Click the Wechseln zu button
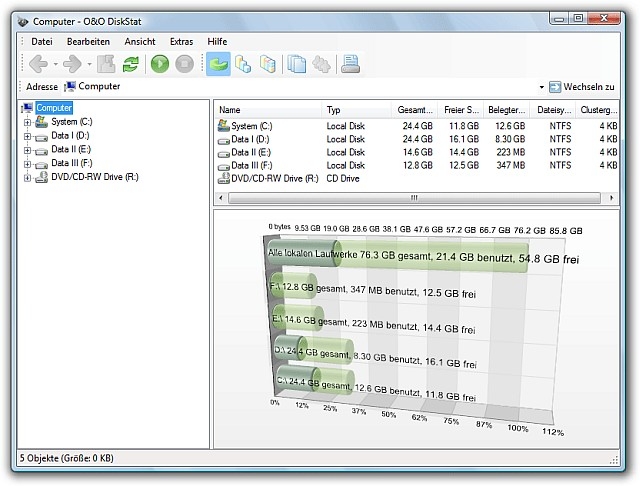 [x=582, y=88]
